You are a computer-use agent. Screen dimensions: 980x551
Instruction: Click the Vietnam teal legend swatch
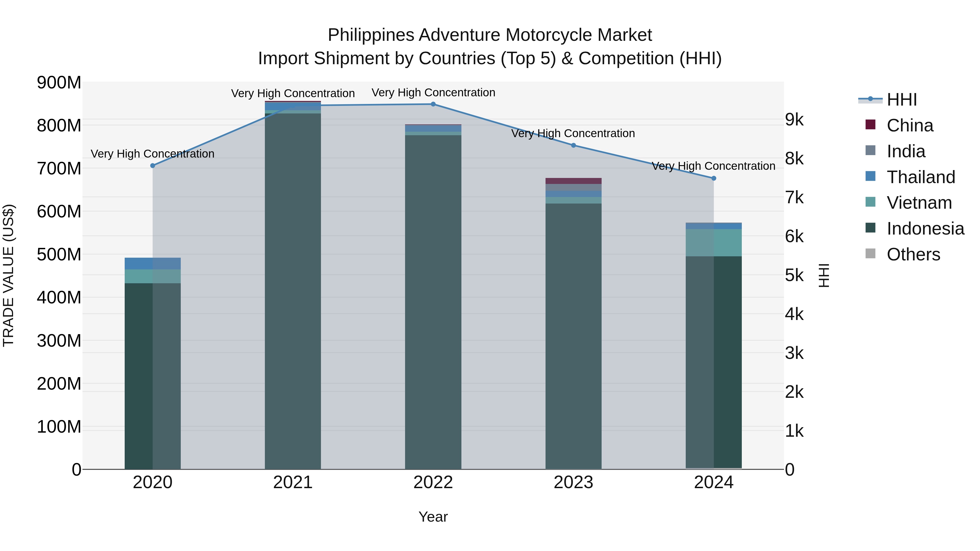point(871,202)
